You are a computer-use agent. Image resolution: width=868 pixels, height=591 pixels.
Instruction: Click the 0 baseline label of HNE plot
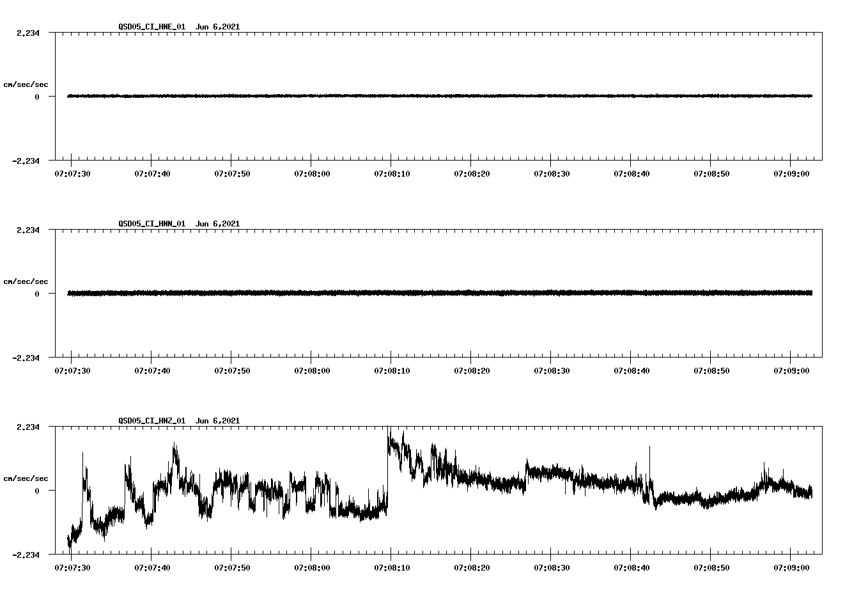point(37,97)
